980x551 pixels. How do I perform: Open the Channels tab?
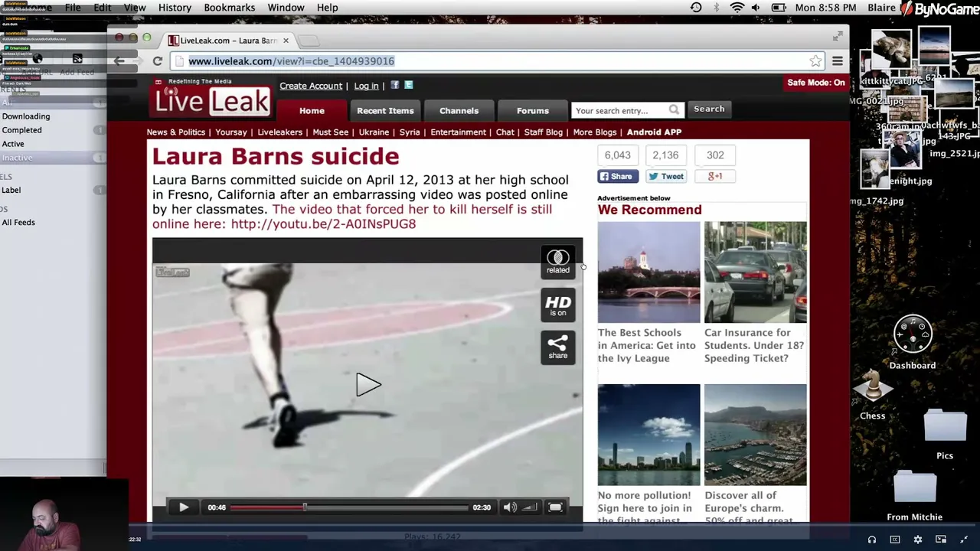(x=459, y=111)
